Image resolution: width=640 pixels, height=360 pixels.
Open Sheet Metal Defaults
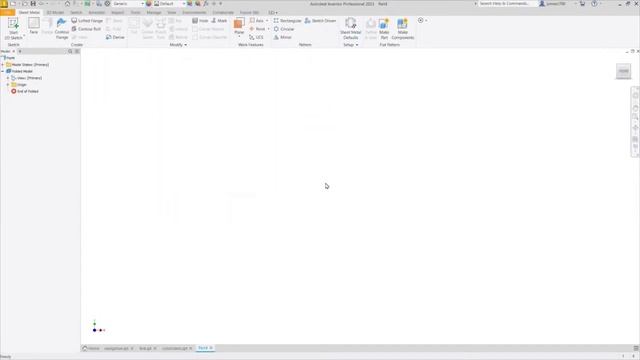point(351,29)
